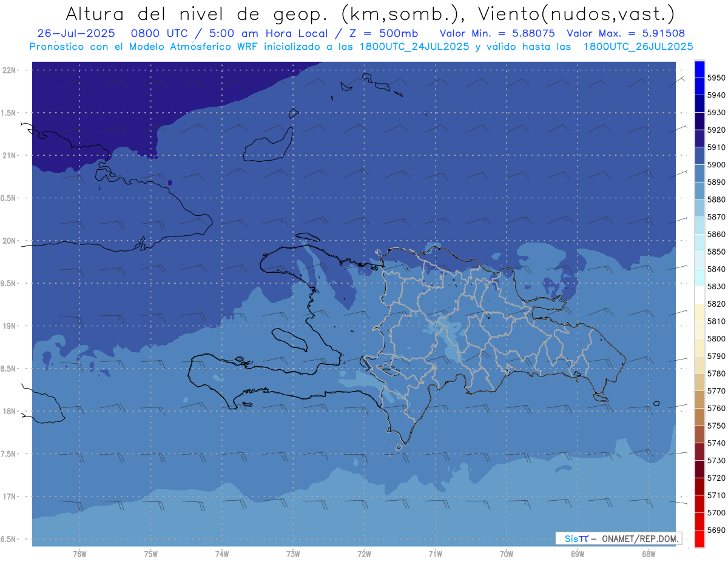The width and height of the screenshot is (728, 562).
Task: Click the 'Valor Min. = 5.88075' text
Action: pos(497,33)
